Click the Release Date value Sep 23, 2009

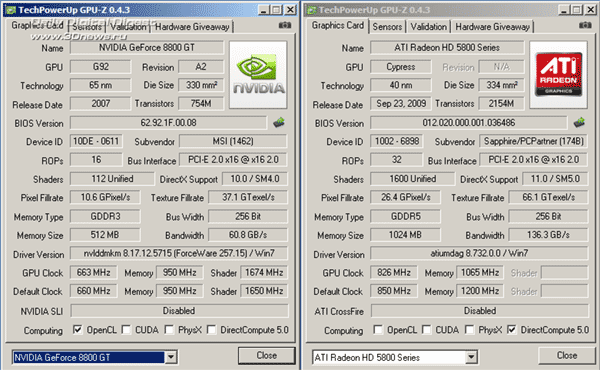click(x=401, y=103)
